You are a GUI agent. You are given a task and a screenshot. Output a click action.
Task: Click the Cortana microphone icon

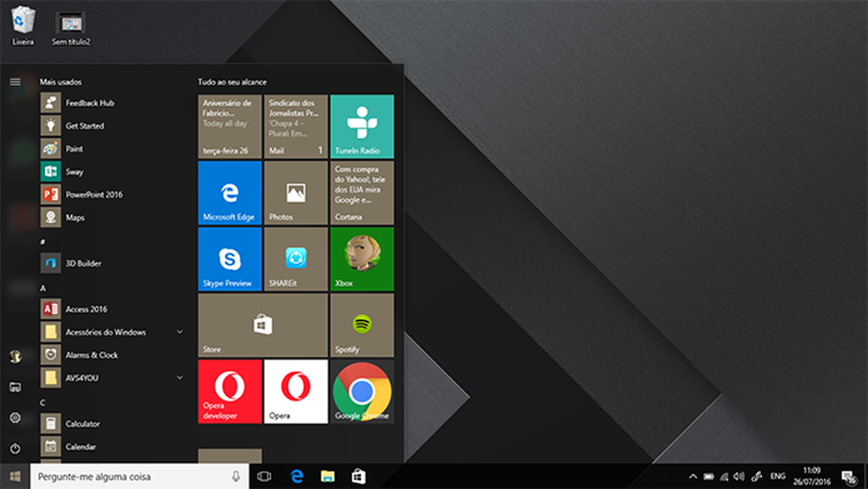click(x=236, y=477)
